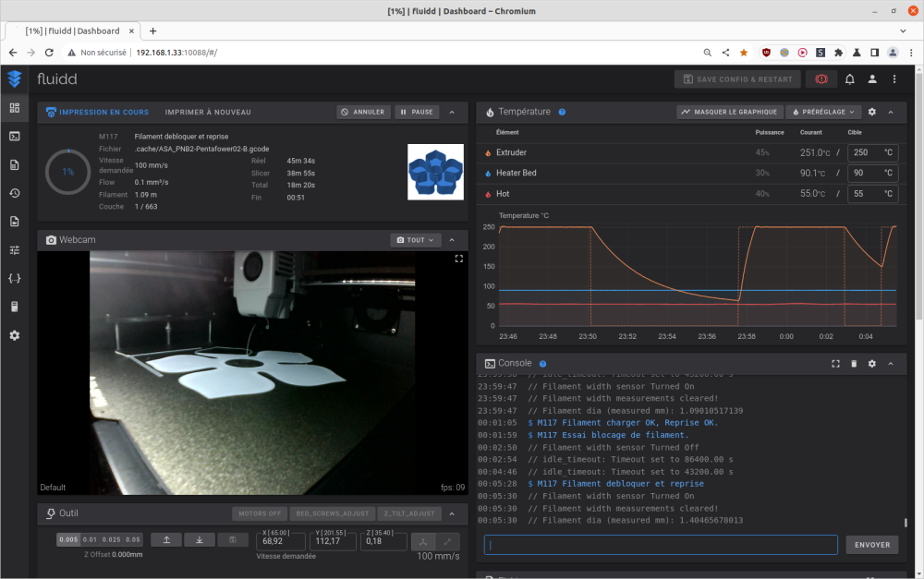Open the Console page from the sidebar
The width and height of the screenshot is (924, 579).
click(14, 137)
